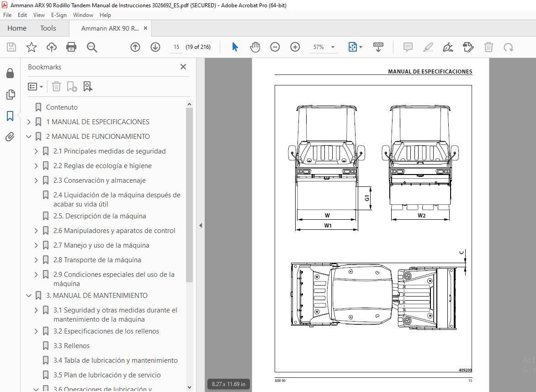The image size is (536, 392).
Task: Open fit page options dropdown arrow
Action: coord(361,47)
